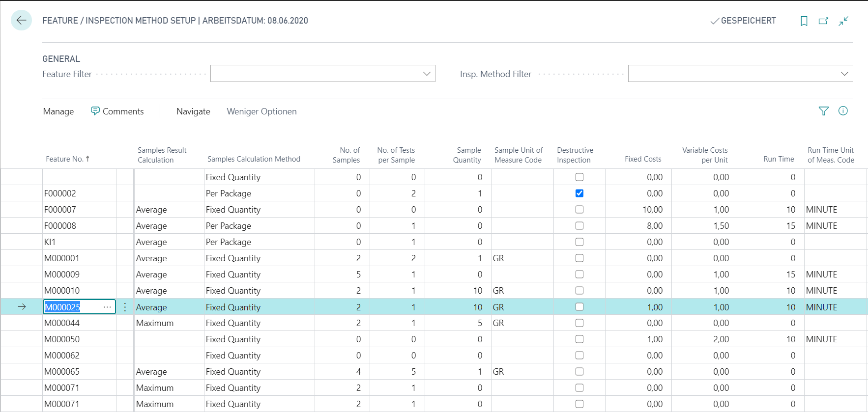Check Destructive Inspection for F000008
This screenshot has width=868, height=412.
579,225
